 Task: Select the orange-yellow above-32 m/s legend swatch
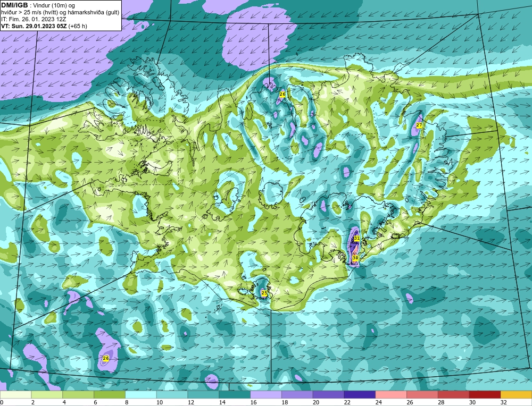[x=517, y=394]
